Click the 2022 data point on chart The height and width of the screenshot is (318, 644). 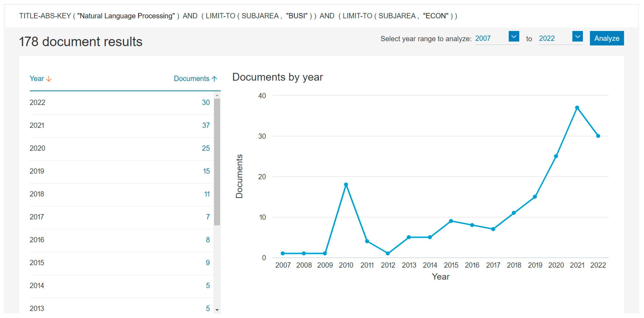point(598,136)
